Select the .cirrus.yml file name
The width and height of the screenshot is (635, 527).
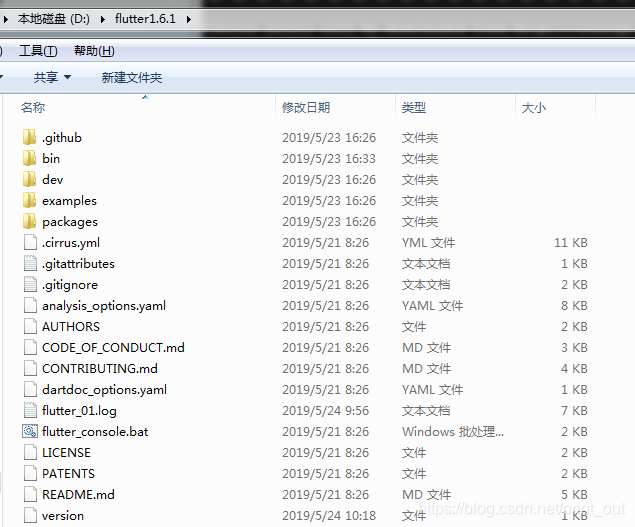click(x=71, y=243)
